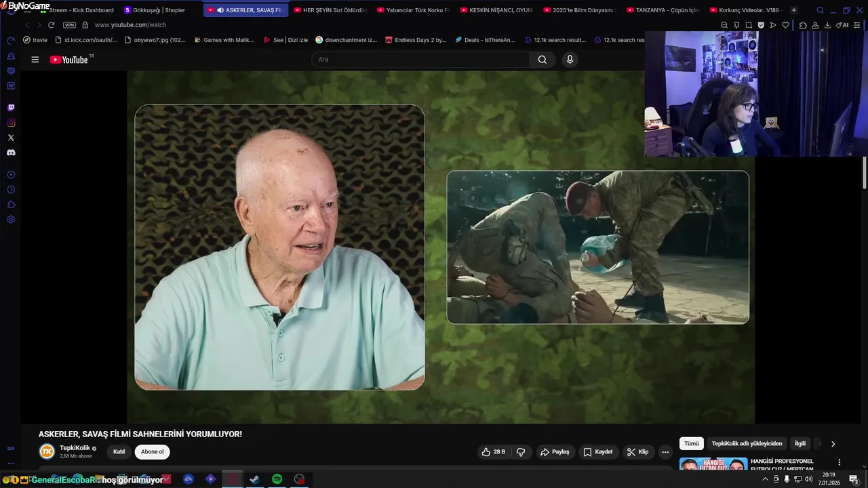Click the TepkiKolik channel name
Screen dimensions: 868x488
pos(75,448)
